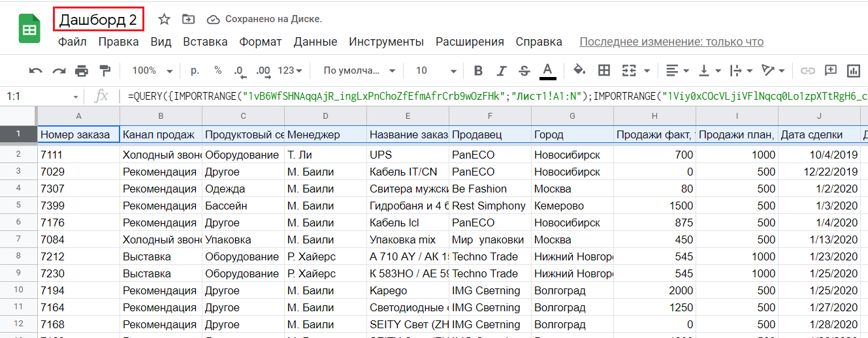Open the Вставка menu
This screenshot has height=338, width=868.
point(205,42)
